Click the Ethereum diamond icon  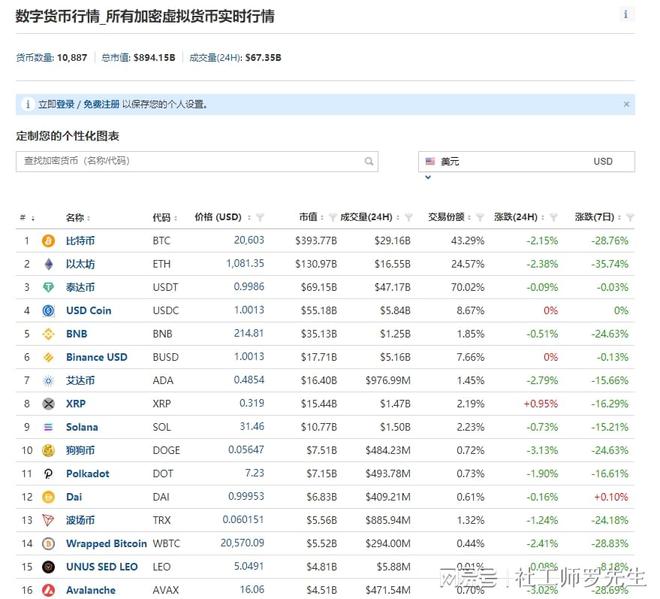coord(48,264)
